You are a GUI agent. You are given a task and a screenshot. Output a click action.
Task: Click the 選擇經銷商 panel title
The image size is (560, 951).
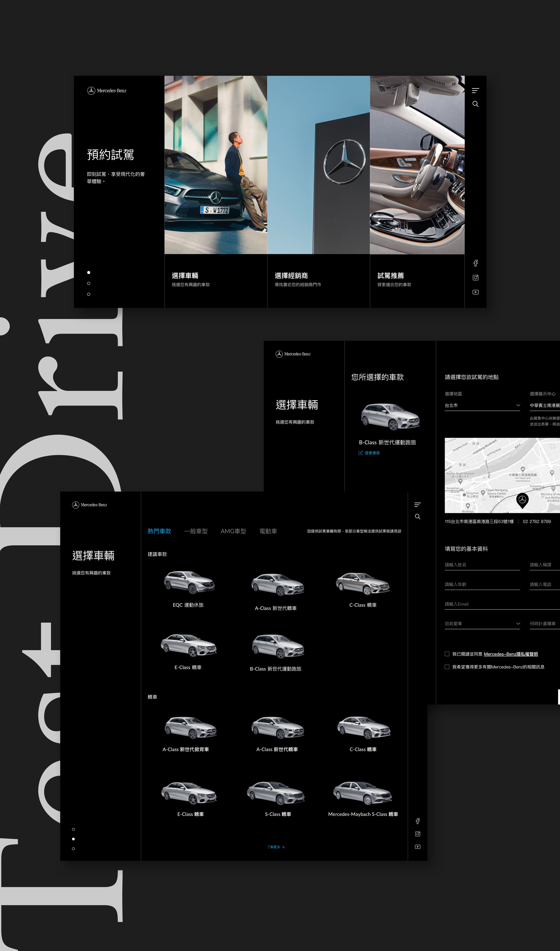click(x=291, y=276)
